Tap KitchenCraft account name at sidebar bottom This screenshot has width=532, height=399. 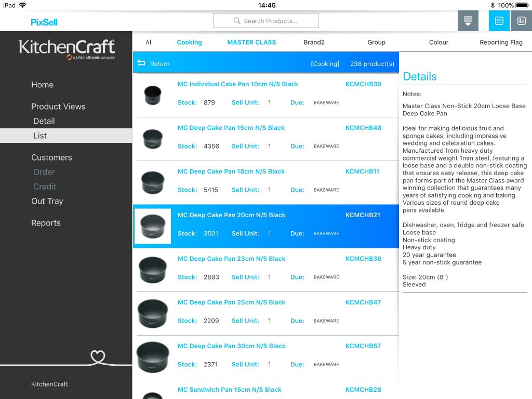(x=49, y=384)
